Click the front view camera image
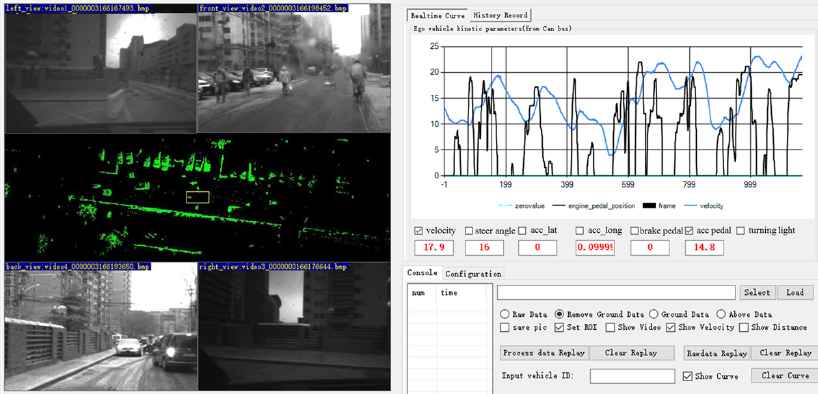Screen dimensions: 818x394 click(x=294, y=68)
